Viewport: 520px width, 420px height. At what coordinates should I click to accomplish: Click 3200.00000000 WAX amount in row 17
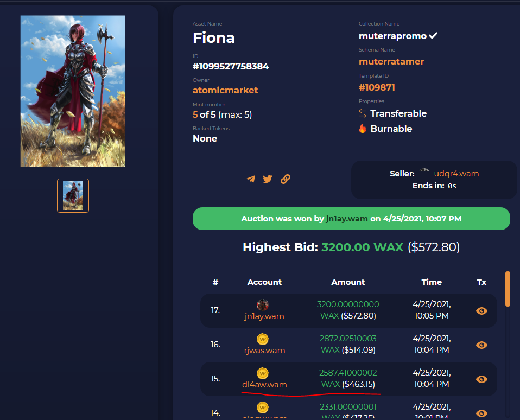pos(348,310)
